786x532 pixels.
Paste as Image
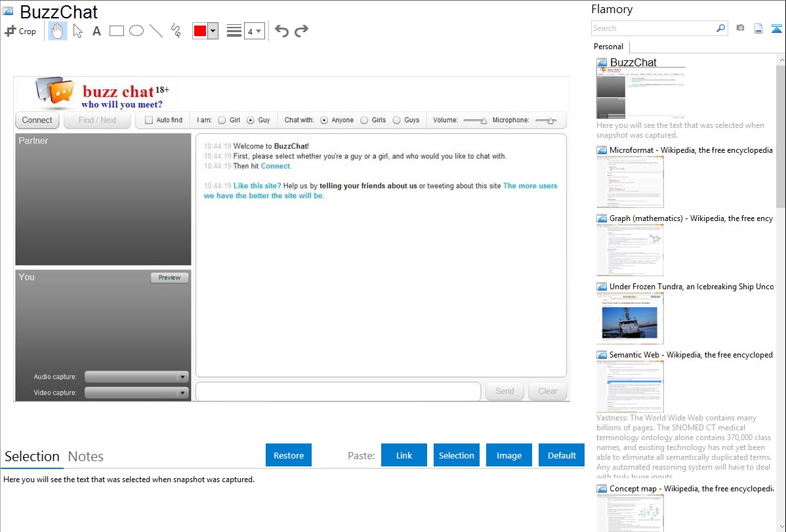point(508,455)
